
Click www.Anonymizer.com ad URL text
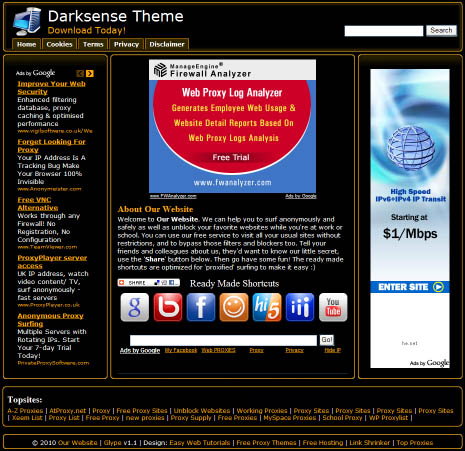pos(49,189)
